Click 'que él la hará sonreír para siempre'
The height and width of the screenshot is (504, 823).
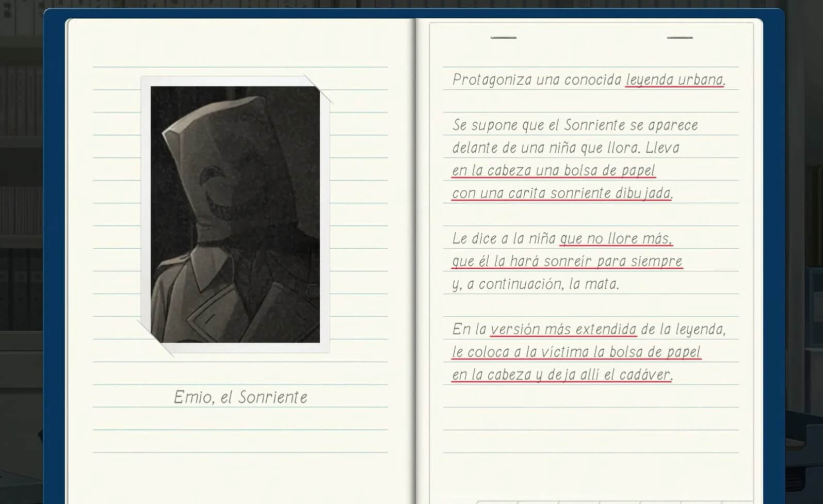tap(567, 261)
